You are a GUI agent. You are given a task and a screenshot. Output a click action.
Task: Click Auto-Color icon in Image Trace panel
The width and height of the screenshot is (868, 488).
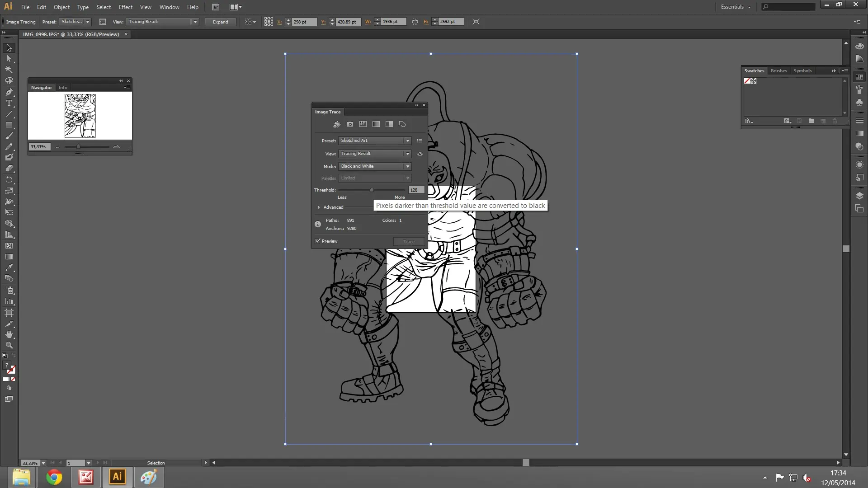(x=337, y=124)
